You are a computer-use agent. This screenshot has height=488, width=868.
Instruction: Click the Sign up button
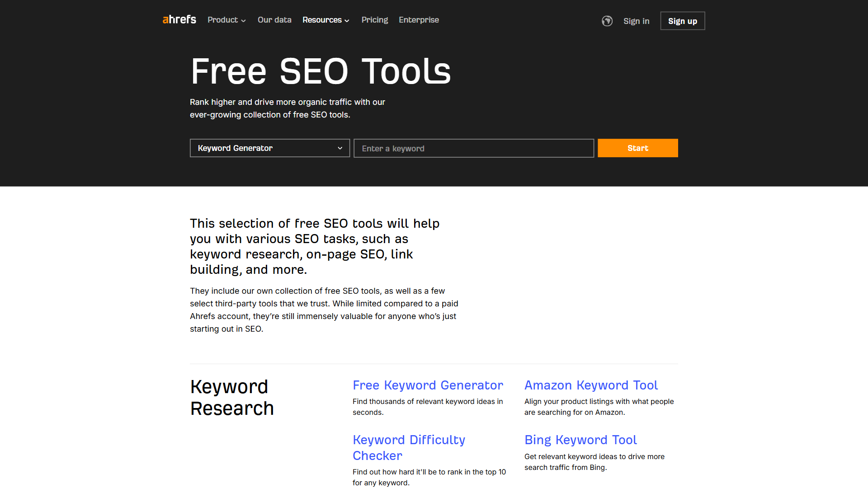tap(683, 21)
